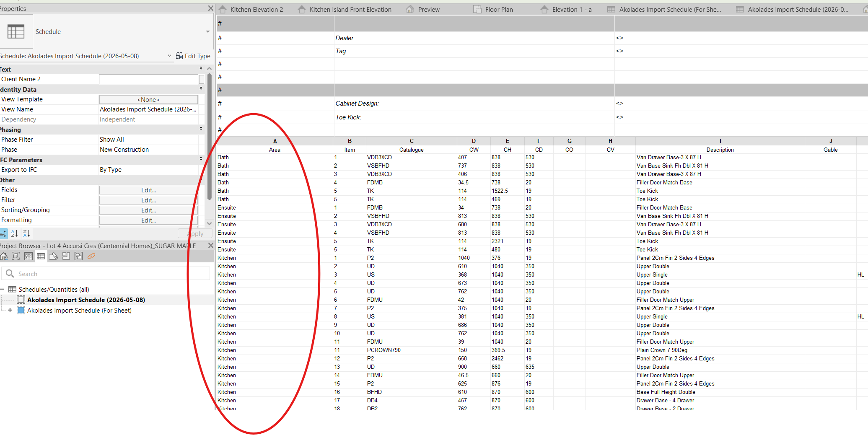Collapse the Text properties section
This screenshot has height=435, width=868.
coord(201,68)
